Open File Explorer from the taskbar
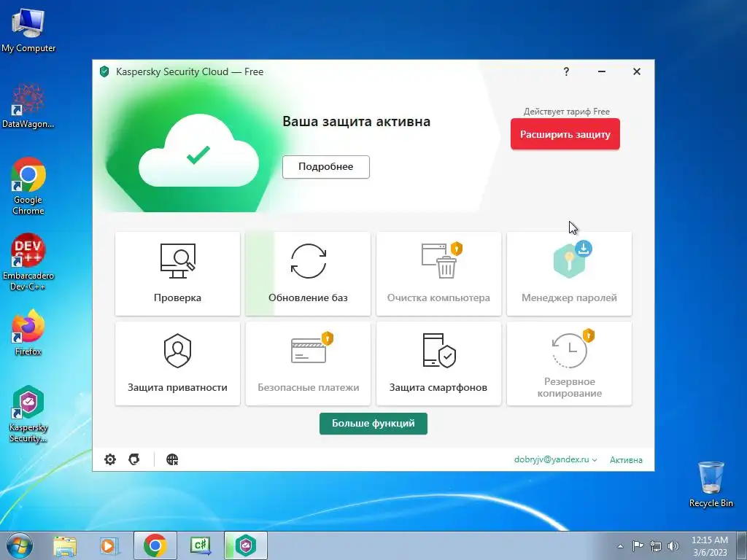 (65, 545)
